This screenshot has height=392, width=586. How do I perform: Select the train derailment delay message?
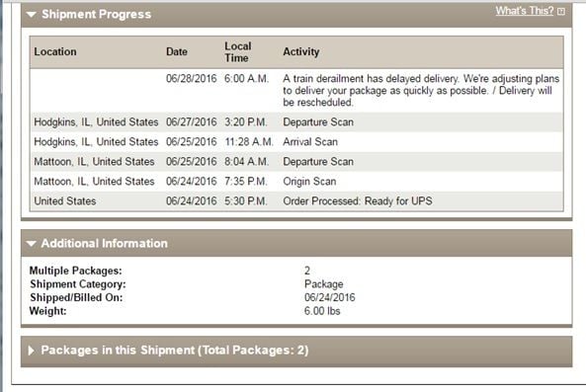tap(421, 90)
